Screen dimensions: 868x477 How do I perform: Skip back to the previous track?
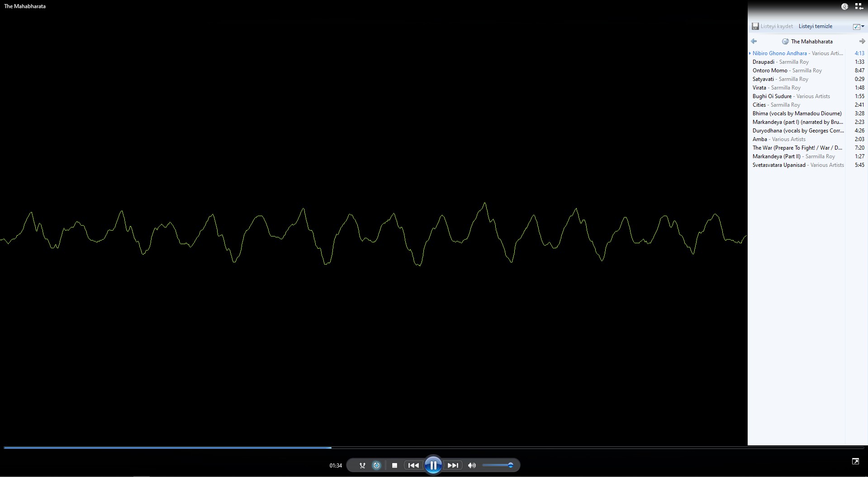(x=413, y=465)
